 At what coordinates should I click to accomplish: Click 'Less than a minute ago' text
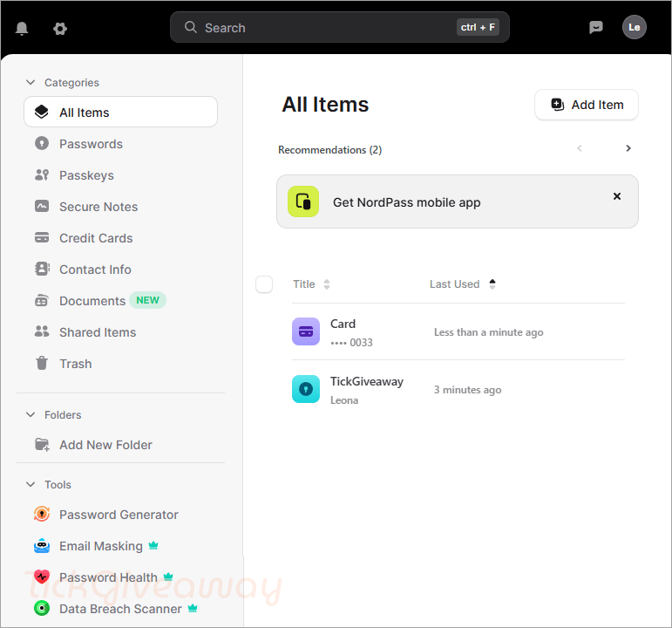(489, 332)
